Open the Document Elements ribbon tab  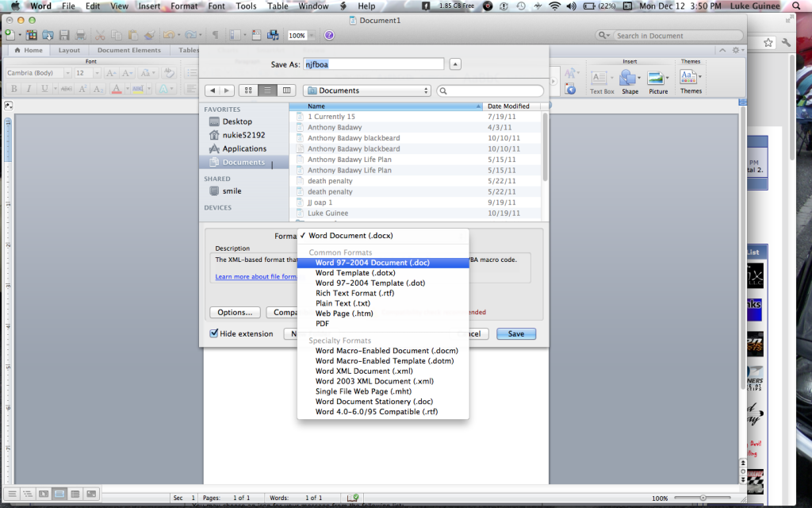coord(129,50)
